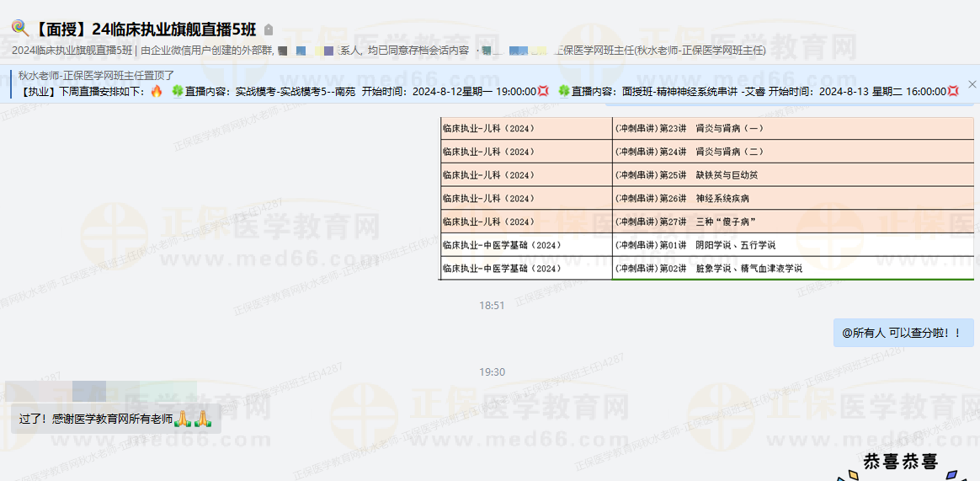980x481 pixels.
Task: Click the 第23讲 肾炎与肾病（一） table row
Action: 707,129
